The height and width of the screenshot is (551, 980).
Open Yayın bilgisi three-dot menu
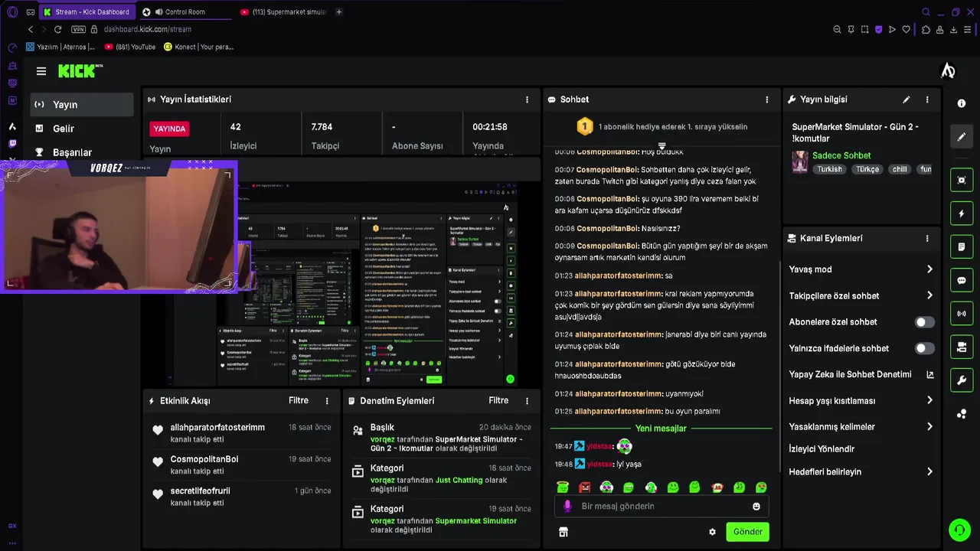(927, 99)
